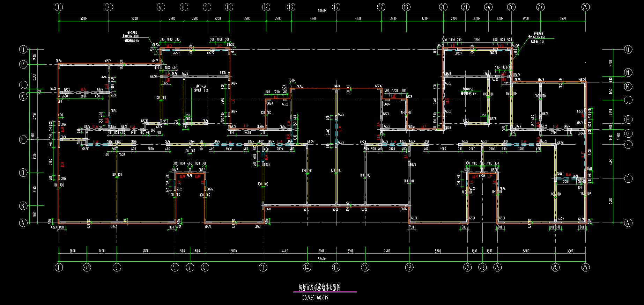Image resolution: width=644 pixels, height=305 pixels.
Task: Pick row axis bubble K
Action: [23, 96]
